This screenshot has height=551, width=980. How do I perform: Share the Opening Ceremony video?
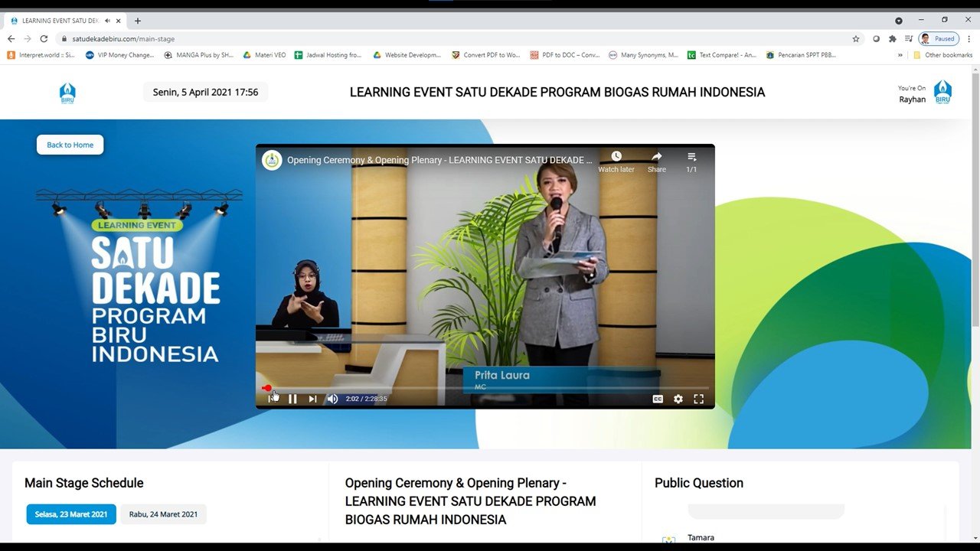[x=656, y=161]
